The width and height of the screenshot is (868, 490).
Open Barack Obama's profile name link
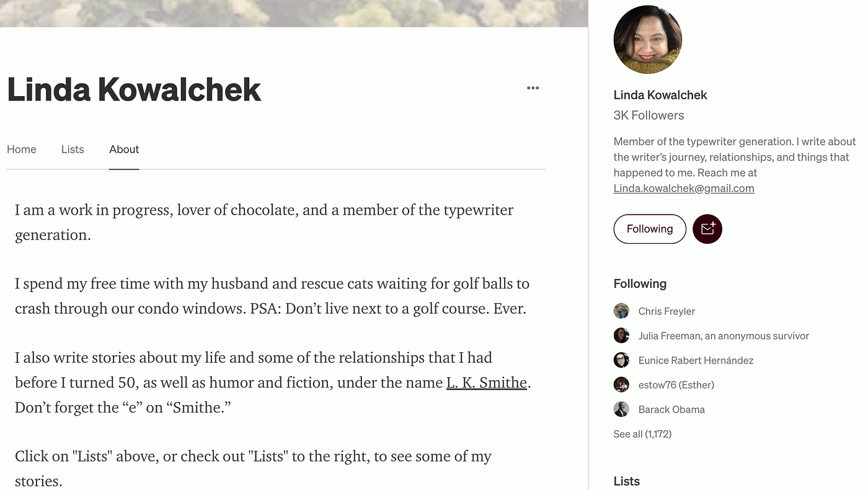pos(671,409)
